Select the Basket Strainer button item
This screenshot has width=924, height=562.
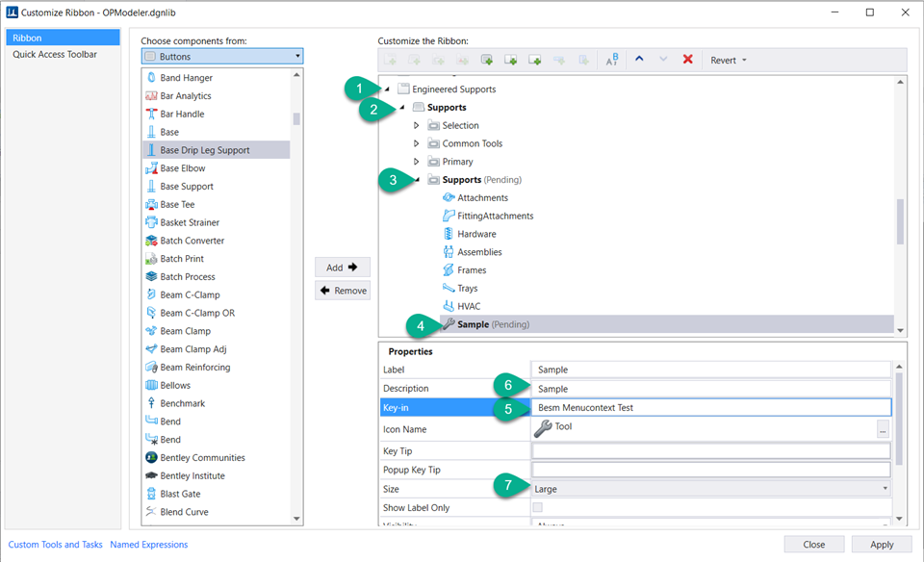click(x=192, y=222)
